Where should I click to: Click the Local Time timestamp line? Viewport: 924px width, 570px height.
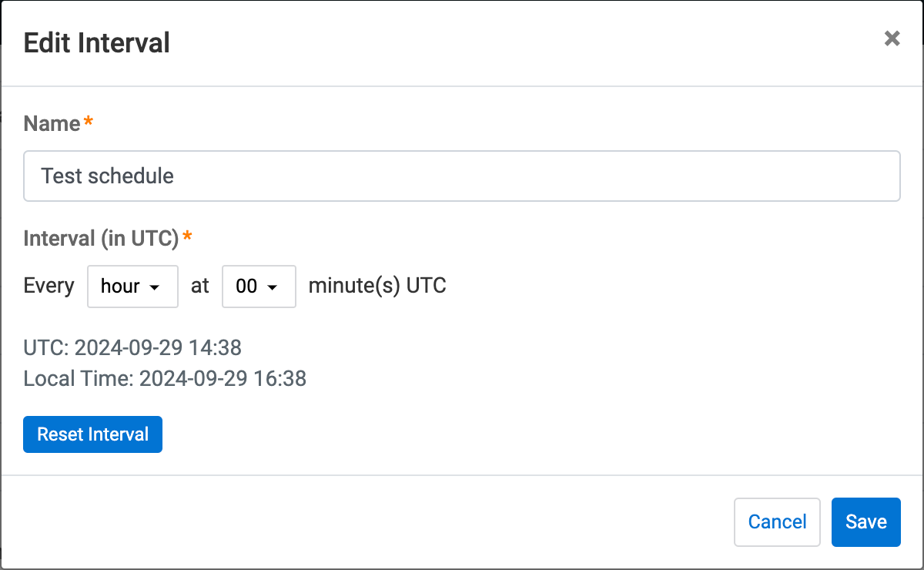(165, 379)
